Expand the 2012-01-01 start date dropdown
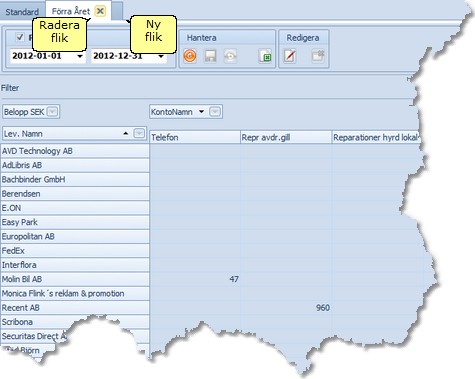Screen dimensions: 475x379 [80, 56]
